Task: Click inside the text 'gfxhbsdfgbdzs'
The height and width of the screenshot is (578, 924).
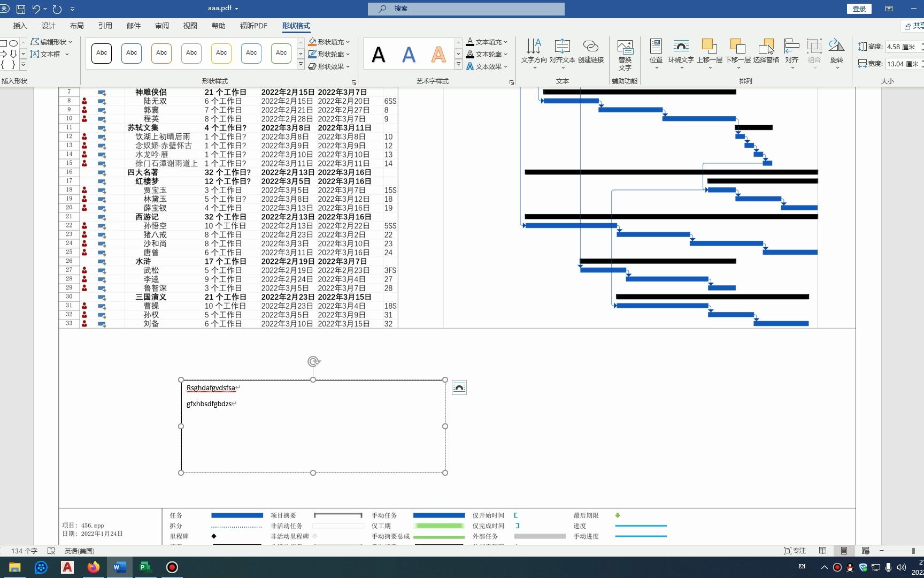Action: pyautogui.click(x=209, y=404)
